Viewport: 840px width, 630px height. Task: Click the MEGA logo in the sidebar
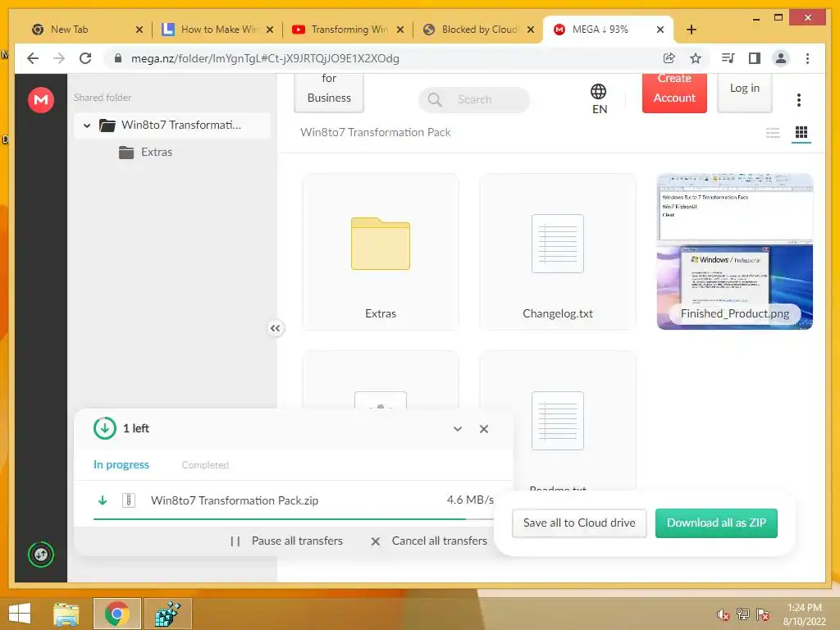click(41, 99)
